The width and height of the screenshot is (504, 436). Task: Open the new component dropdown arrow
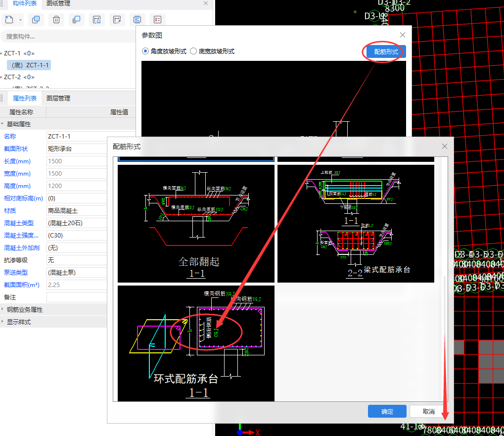click(20, 20)
